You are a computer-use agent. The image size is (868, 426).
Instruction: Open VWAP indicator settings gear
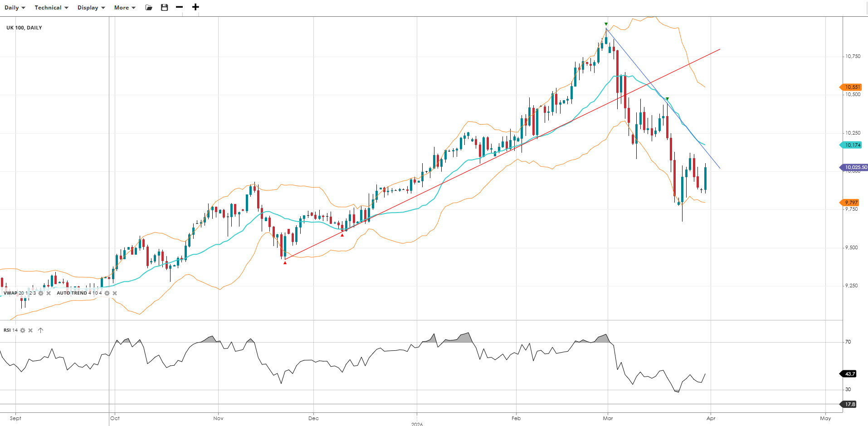[x=41, y=293]
